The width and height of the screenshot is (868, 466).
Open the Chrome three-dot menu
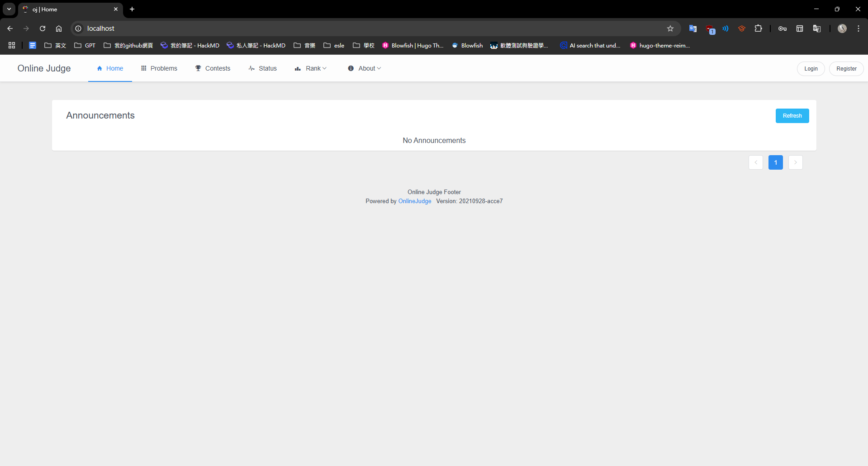(x=859, y=29)
